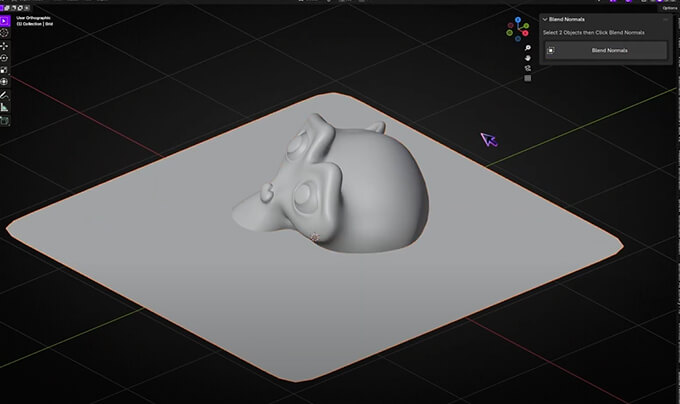The height and width of the screenshot is (404, 680).
Task: Pick the combined Transform tool
Action: tap(4, 81)
